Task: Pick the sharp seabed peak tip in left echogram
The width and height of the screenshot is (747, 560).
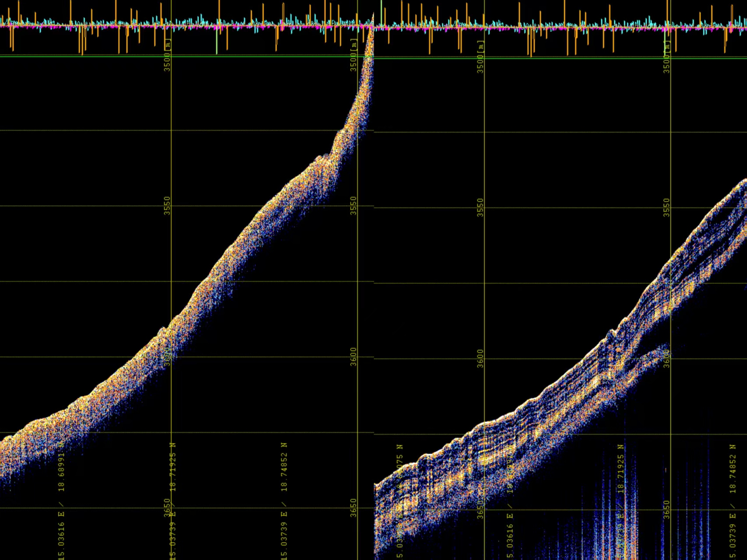Action: click(373, 17)
